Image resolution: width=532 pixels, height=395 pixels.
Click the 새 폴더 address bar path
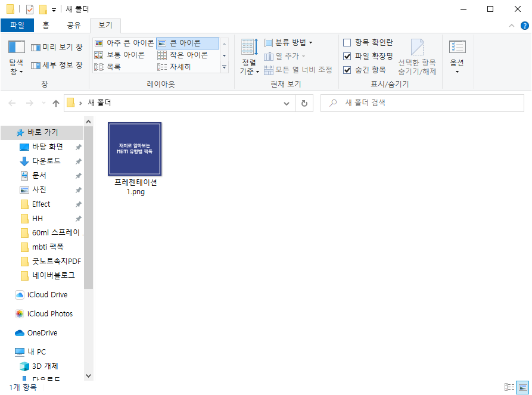pyautogui.click(x=99, y=103)
